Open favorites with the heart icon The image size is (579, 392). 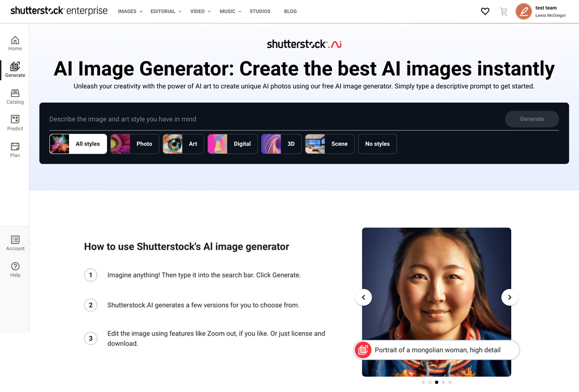[x=485, y=11]
